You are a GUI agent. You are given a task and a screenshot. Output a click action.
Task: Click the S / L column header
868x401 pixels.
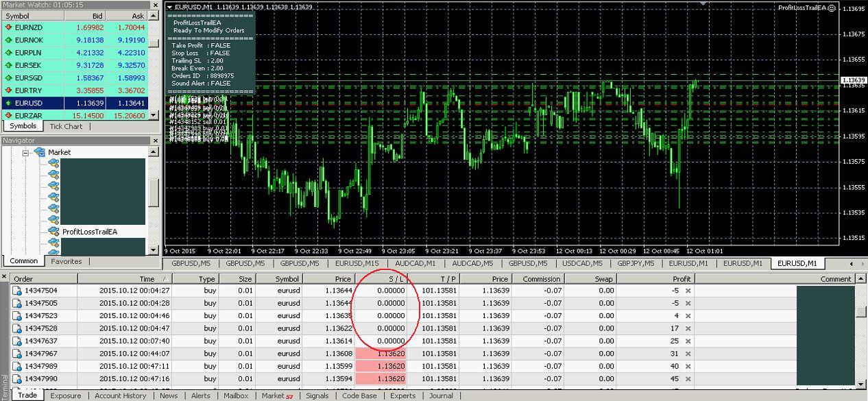(x=382, y=279)
